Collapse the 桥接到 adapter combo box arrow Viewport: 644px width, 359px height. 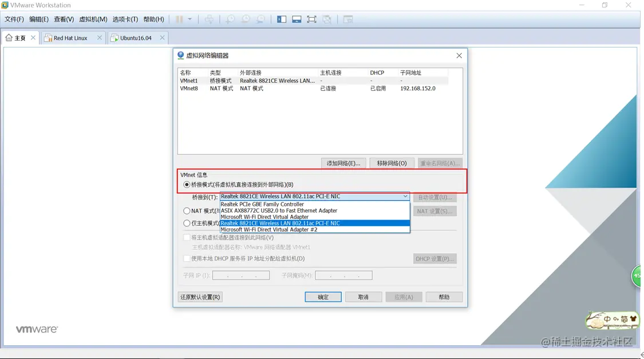tap(405, 197)
